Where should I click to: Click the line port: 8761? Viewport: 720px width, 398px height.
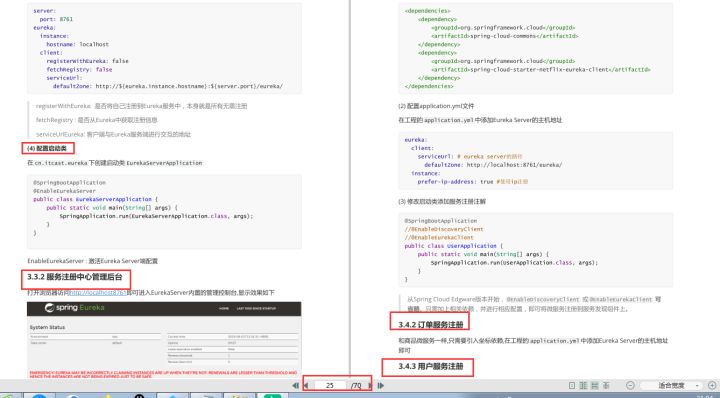click(56, 19)
